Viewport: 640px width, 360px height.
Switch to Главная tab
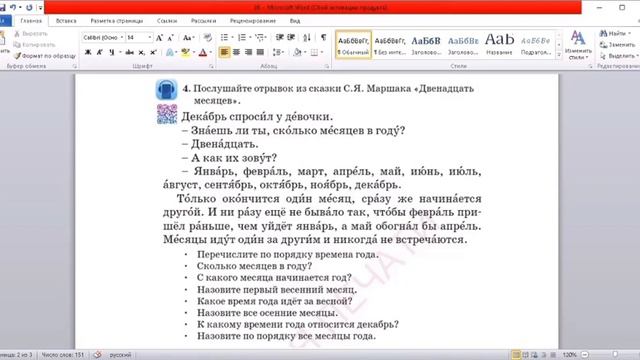[x=31, y=21]
